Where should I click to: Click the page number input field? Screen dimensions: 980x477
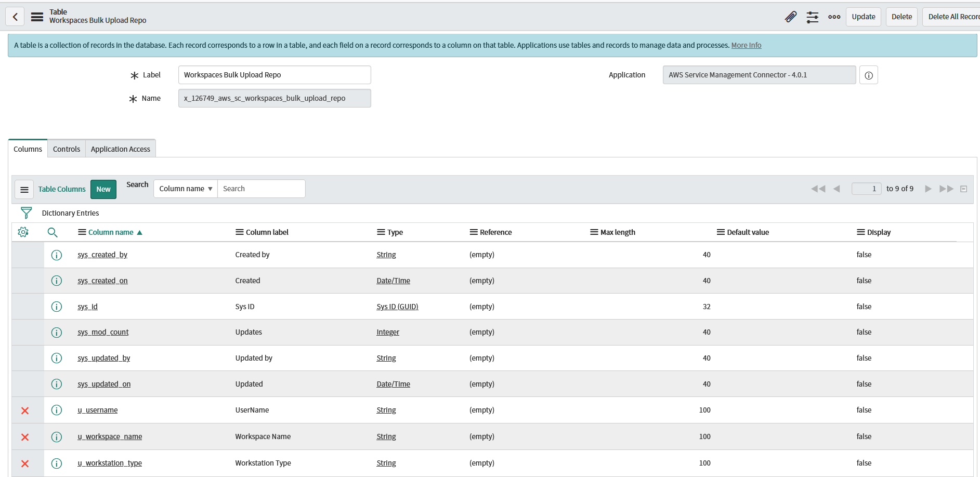tap(866, 188)
